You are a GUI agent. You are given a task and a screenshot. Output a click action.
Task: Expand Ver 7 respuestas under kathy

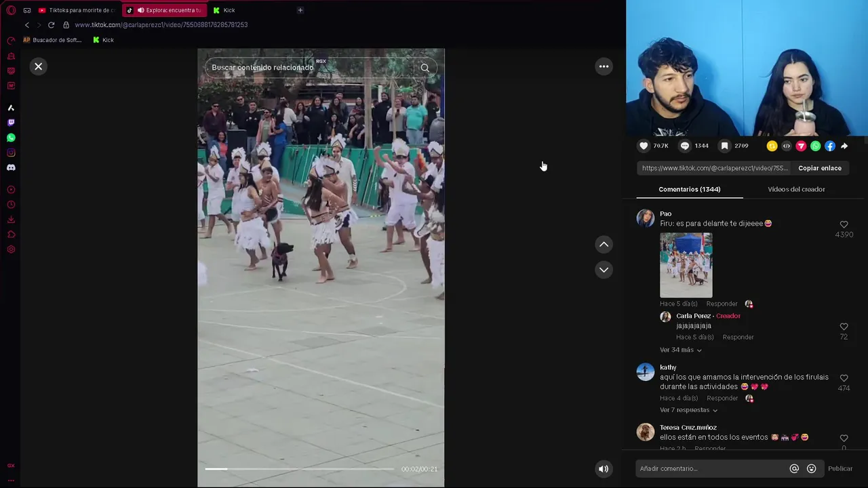pos(688,410)
